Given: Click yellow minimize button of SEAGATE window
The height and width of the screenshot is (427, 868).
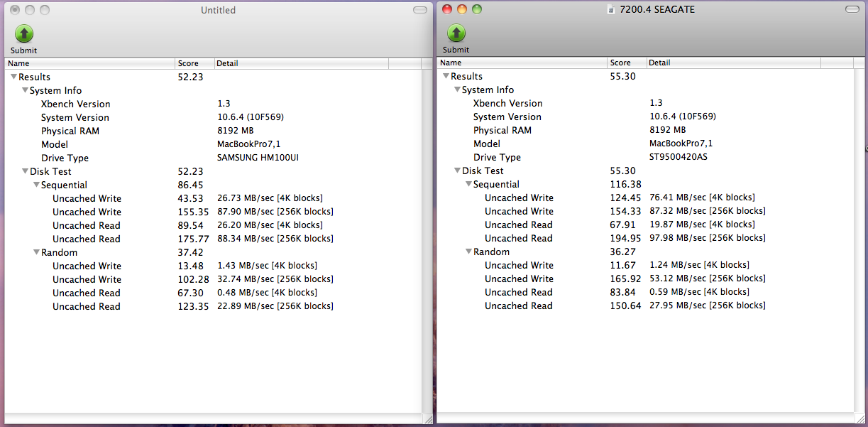Looking at the screenshot, I should click(x=462, y=9).
